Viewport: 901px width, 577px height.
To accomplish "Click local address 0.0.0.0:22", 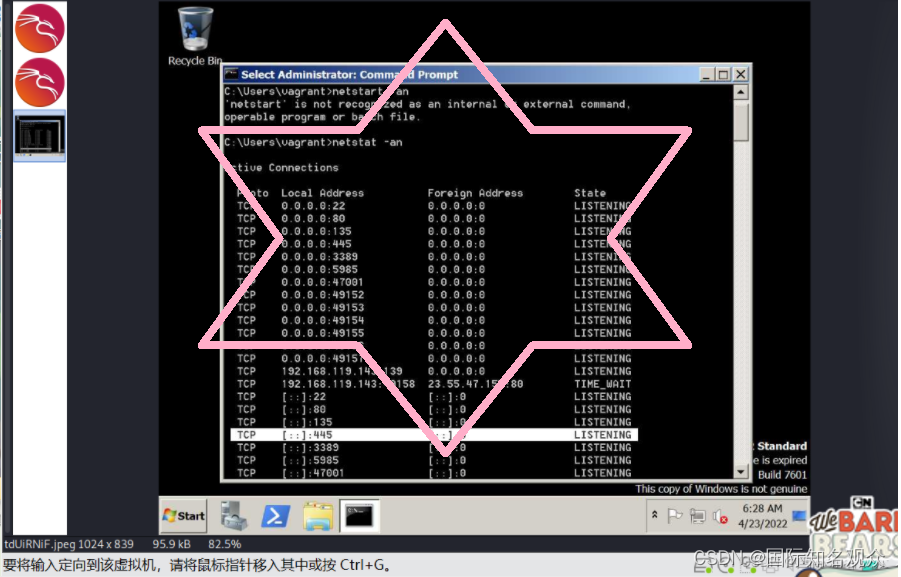I will click(313, 206).
